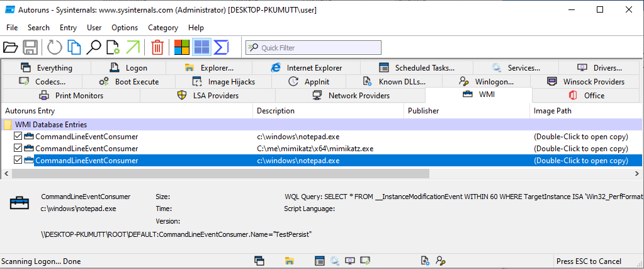Click the Open file toolbar icon

click(x=10, y=47)
